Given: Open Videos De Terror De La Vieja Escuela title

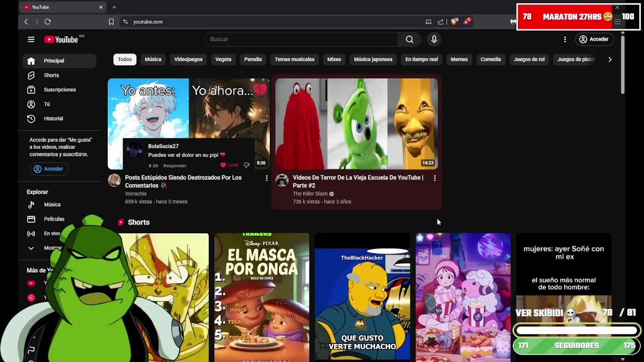Looking at the screenshot, I should pos(358,182).
